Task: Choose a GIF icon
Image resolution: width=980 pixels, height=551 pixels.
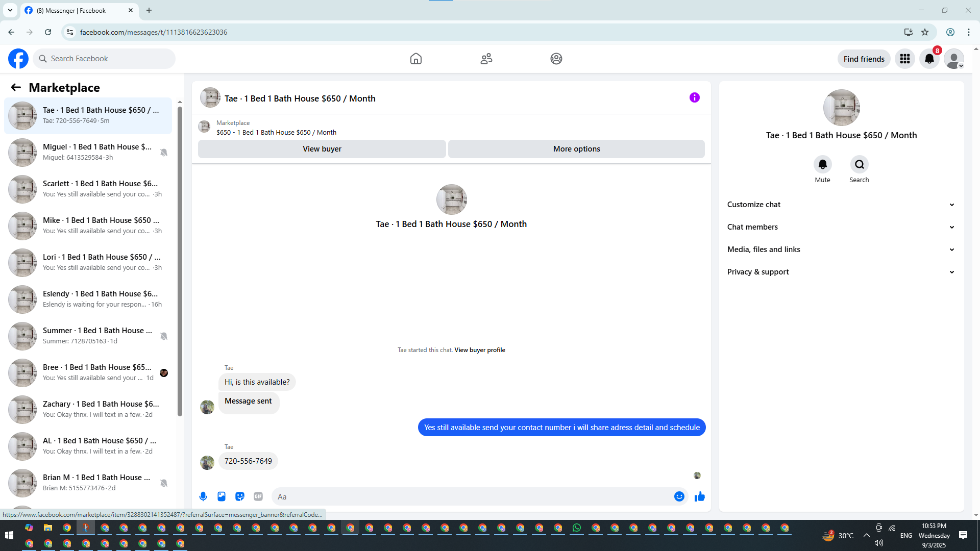Action: click(258, 496)
